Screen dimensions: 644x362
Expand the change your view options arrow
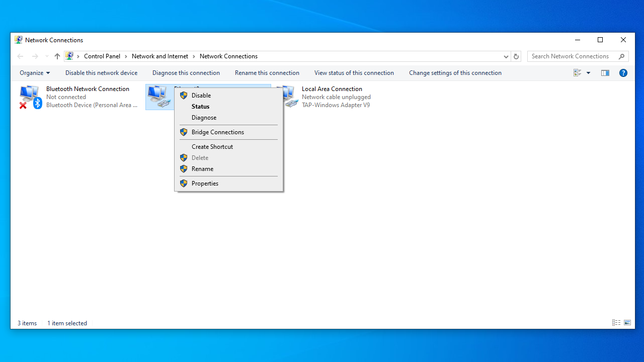tap(588, 73)
